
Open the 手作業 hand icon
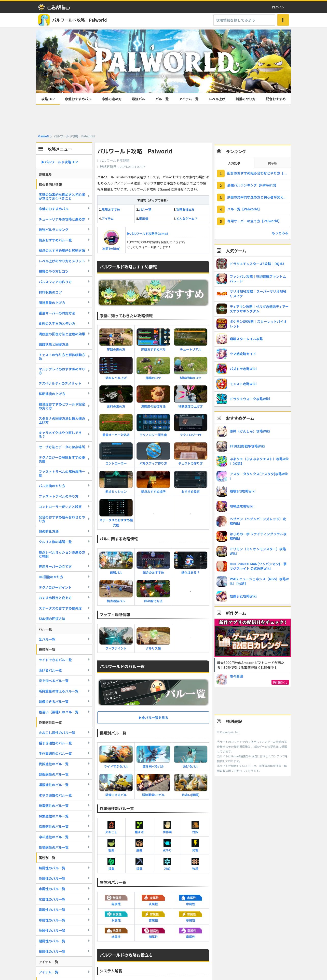pyautogui.click(x=167, y=825)
